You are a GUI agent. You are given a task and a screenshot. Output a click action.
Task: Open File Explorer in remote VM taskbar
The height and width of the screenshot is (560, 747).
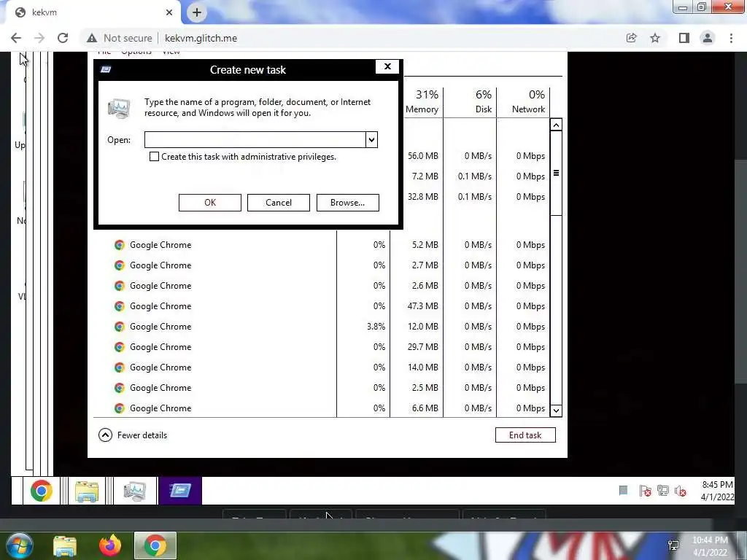87,491
